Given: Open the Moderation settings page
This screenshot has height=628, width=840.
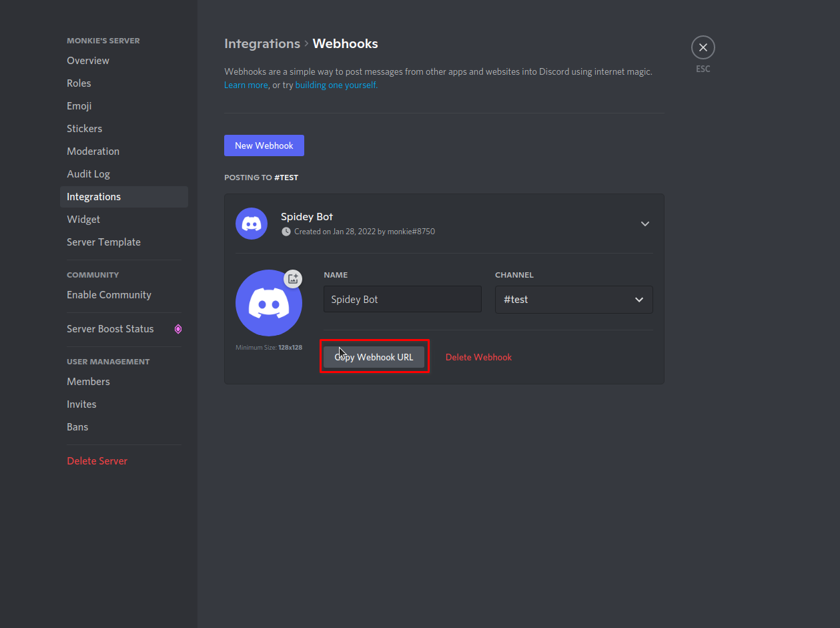Looking at the screenshot, I should click(x=124, y=151).
